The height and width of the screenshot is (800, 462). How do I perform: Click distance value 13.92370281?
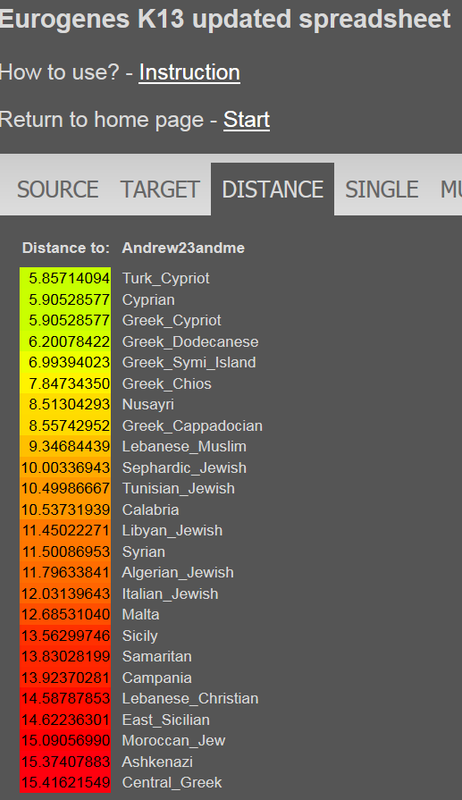tap(65, 678)
